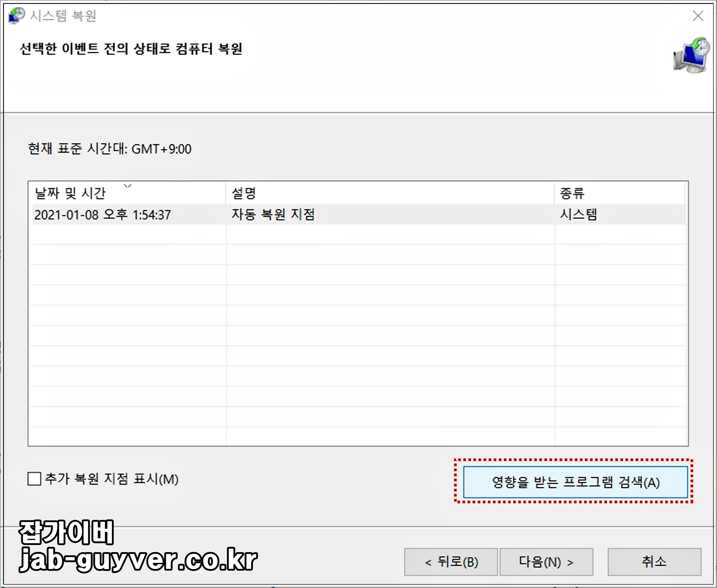Click 자동 복원 지점 description cell

click(273, 215)
